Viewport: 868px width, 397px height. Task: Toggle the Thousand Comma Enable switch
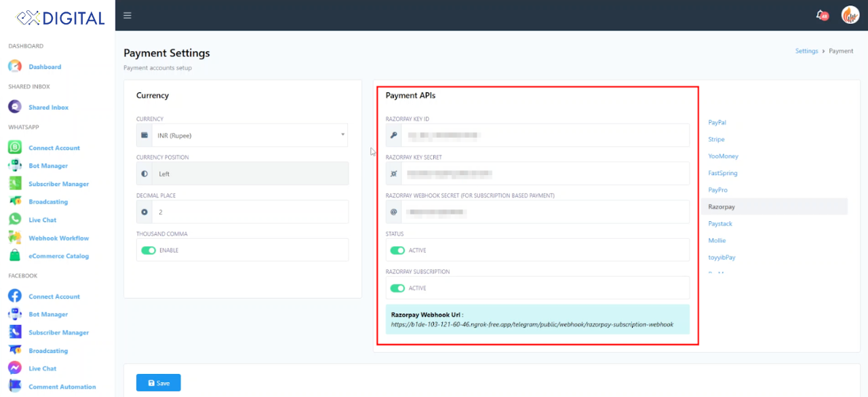(x=149, y=250)
